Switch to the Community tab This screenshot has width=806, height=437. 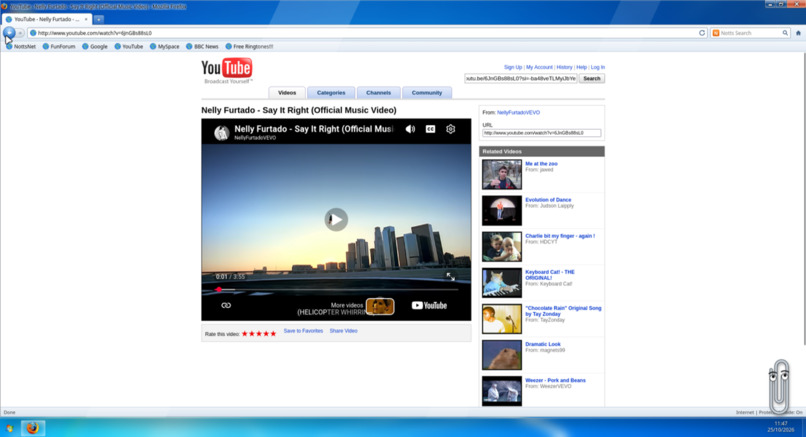(427, 93)
